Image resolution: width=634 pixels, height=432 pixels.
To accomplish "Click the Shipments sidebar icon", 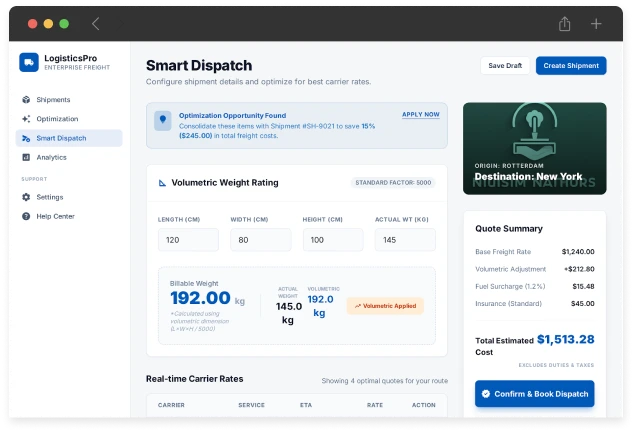I will [x=26, y=100].
